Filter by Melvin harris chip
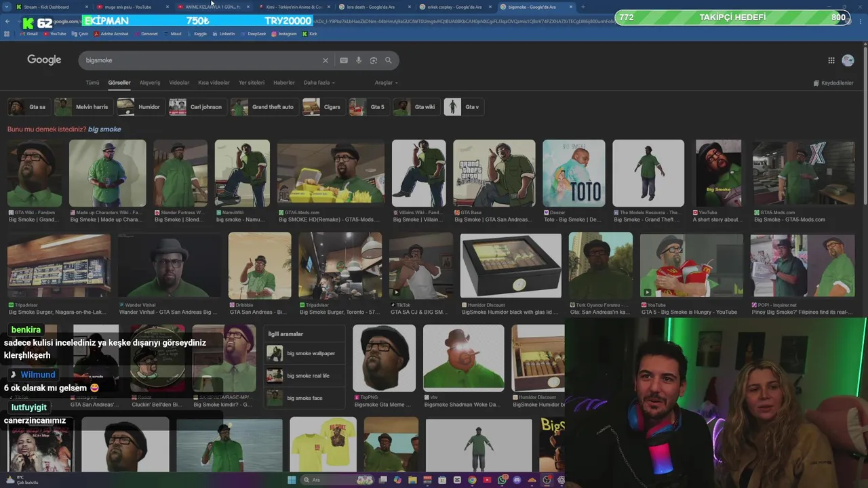Image resolution: width=868 pixels, height=488 pixels. coord(83,107)
